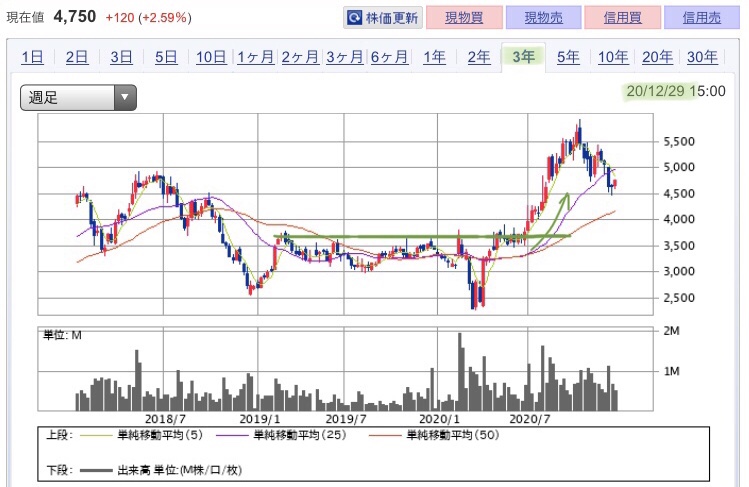Screen dimensions: 749x487
Task: Show the 10年 chart range
Action: click(x=613, y=57)
